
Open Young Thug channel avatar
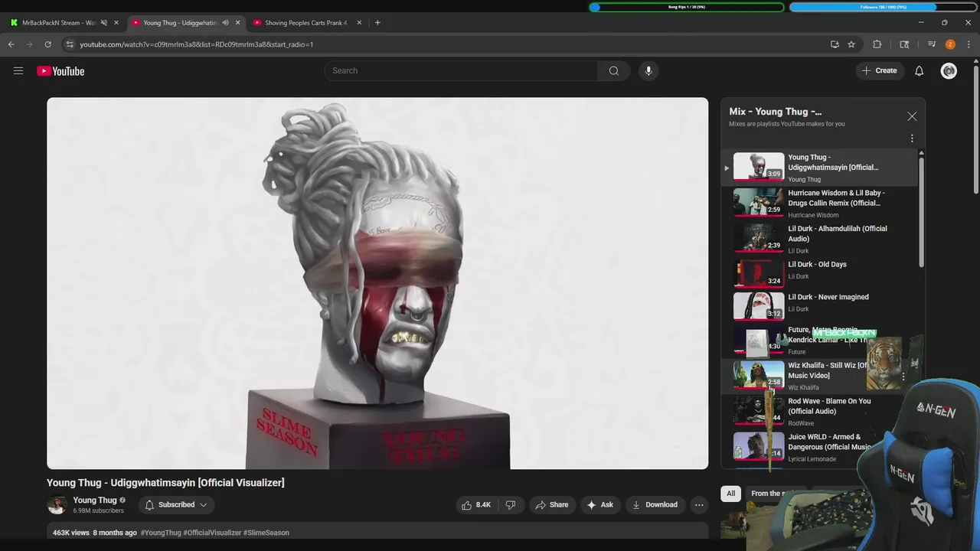57,505
